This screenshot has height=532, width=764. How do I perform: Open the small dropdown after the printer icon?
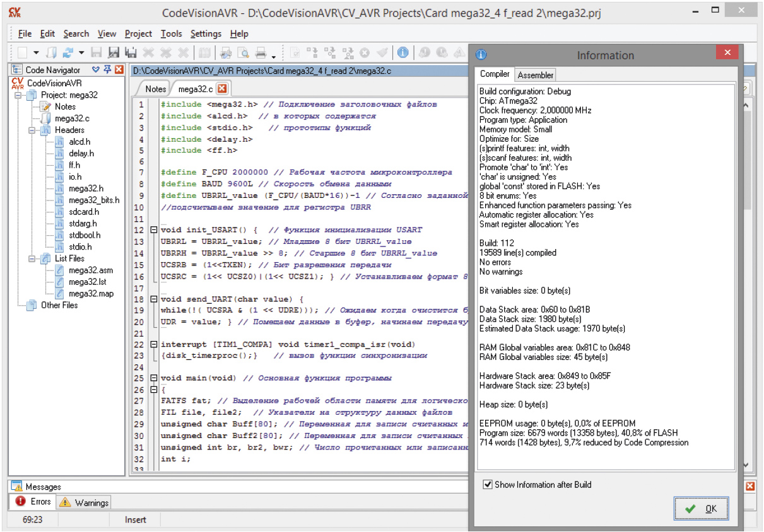pyautogui.click(x=274, y=56)
